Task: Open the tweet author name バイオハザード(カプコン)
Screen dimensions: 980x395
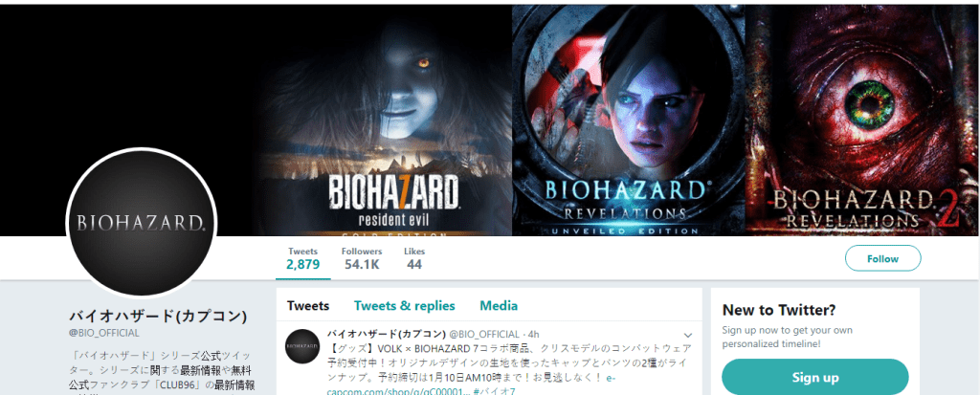Action: [387, 333]
